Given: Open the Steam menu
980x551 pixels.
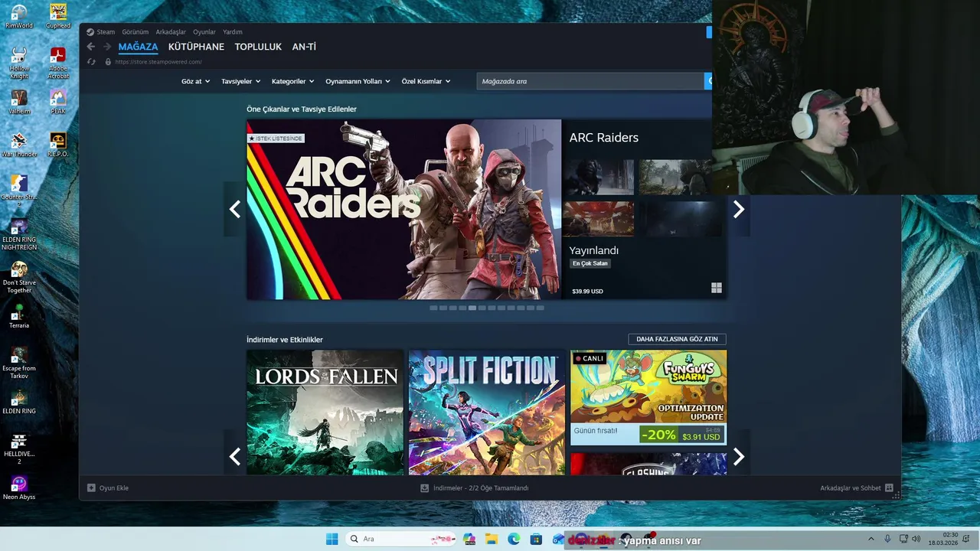Looking at the screenshot, I should click(100, 32).
